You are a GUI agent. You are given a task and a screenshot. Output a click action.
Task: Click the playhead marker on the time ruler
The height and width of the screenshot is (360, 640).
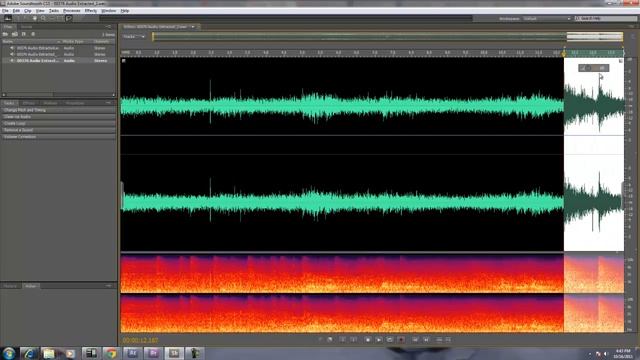pos(564,53)
